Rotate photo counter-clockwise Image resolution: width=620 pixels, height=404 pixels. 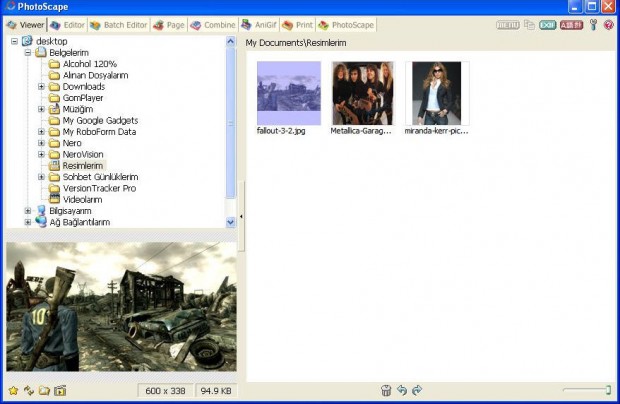point(402,390)
